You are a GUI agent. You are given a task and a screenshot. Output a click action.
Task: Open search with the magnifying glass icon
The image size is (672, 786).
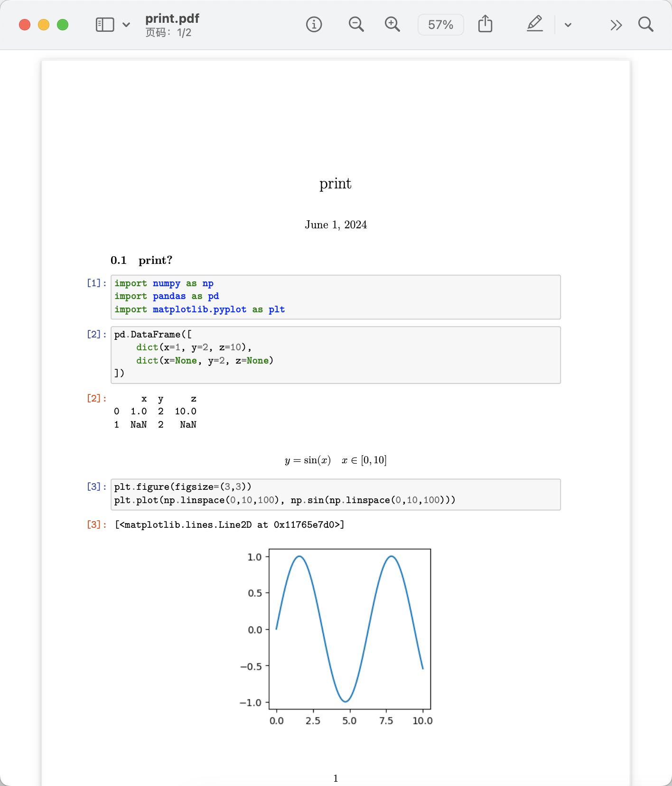pyautogui.click(x=645, y=24)
